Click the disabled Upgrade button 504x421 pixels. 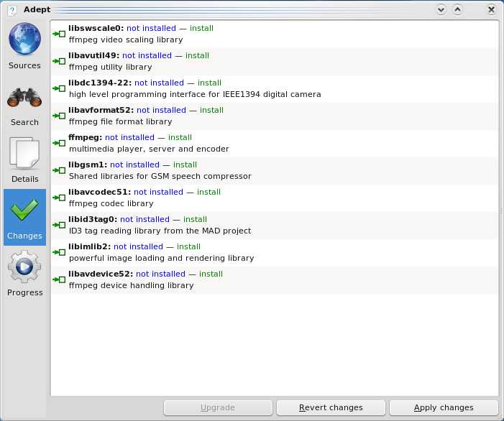217,407
